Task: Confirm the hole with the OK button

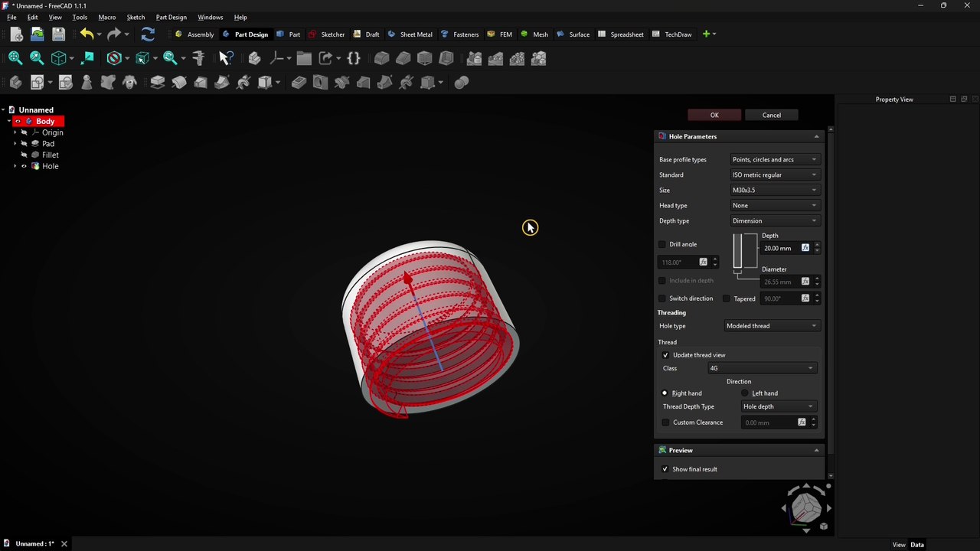Action: coord(714,115)
